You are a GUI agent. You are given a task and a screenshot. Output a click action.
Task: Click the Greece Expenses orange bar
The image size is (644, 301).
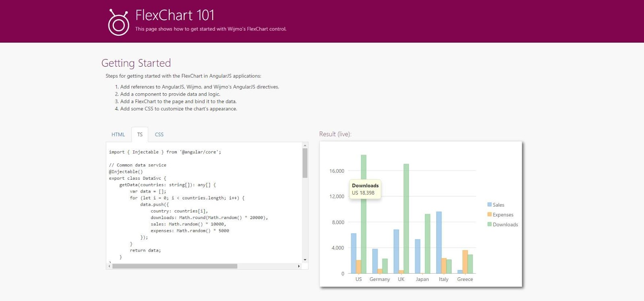[465, 262]
